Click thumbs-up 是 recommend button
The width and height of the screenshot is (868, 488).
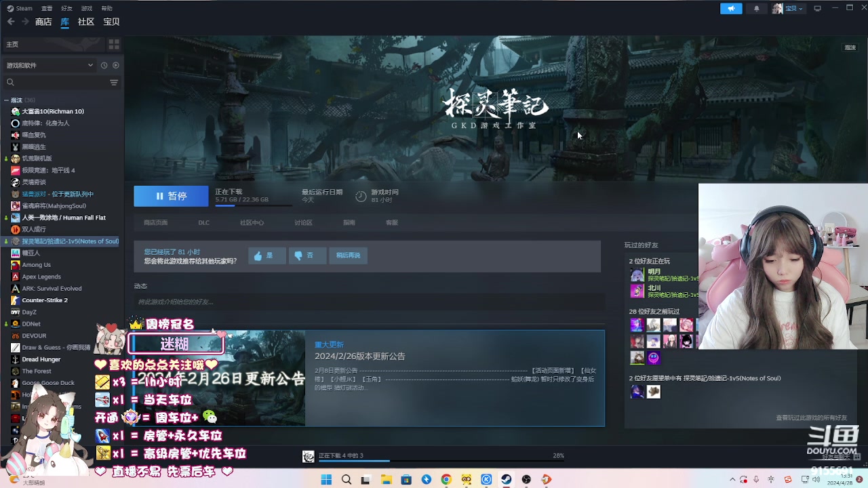(267, 256)
